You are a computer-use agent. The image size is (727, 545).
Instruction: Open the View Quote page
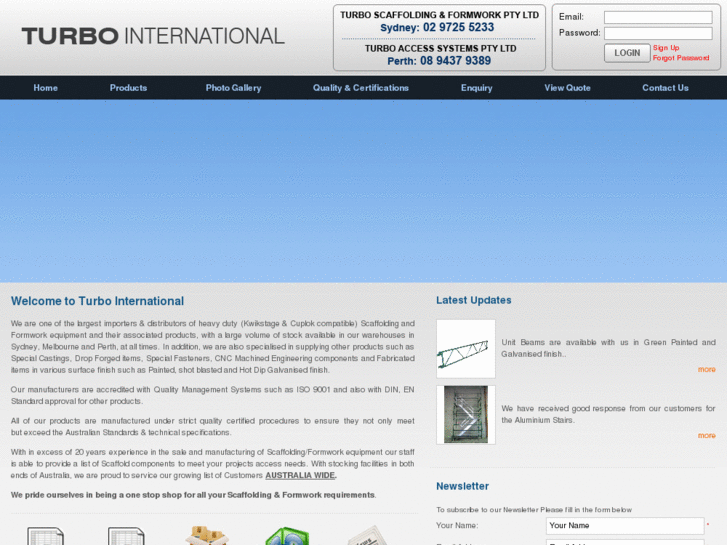coord(568,88)
